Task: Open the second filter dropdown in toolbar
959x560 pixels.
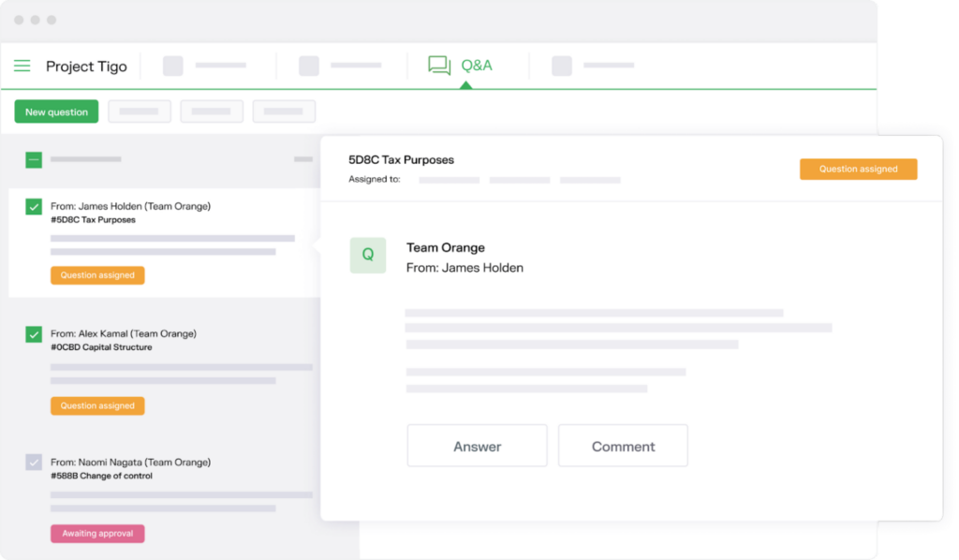Action: coord(212,111)
